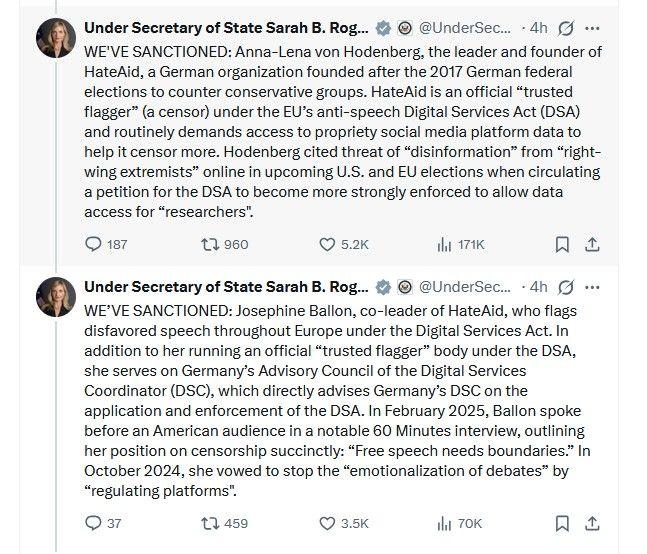The image size is (647, 554).
Task: Open more options menu on first post
Action: (x=592, y=27)
